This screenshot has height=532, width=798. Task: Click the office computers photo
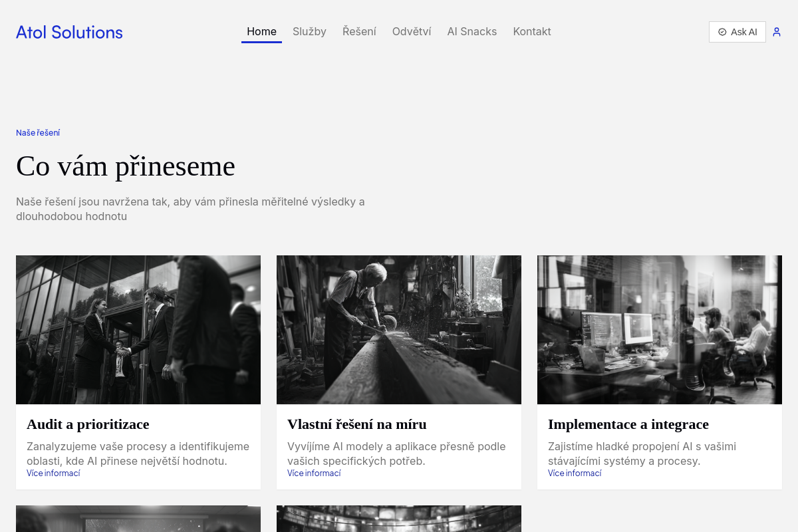point(660,330)
